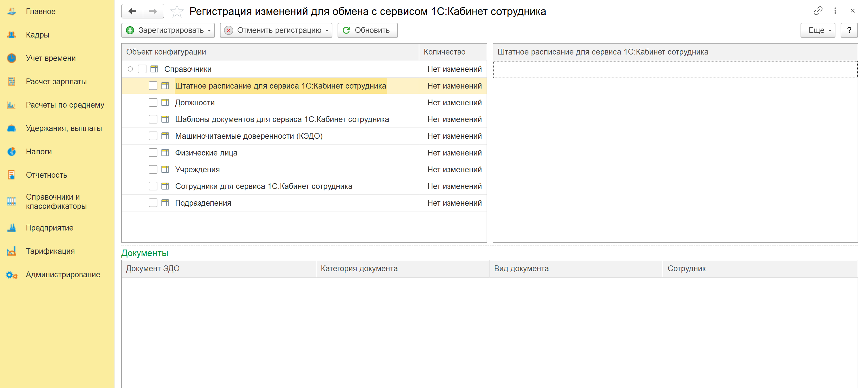Screen dimensions: 868x388
Task: Open Тарификация in the sidebar
Action: (x=50, y=251)
